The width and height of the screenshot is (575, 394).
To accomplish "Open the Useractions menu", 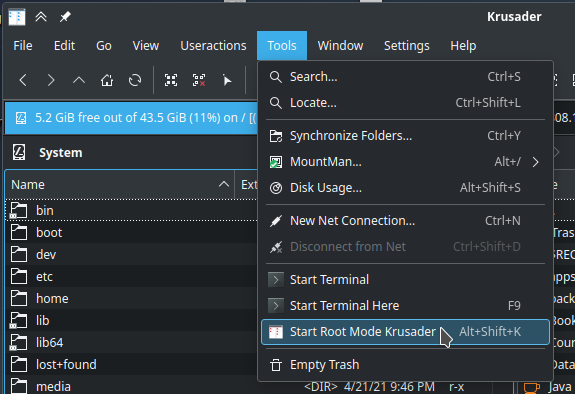I will [x=213, y=45].
